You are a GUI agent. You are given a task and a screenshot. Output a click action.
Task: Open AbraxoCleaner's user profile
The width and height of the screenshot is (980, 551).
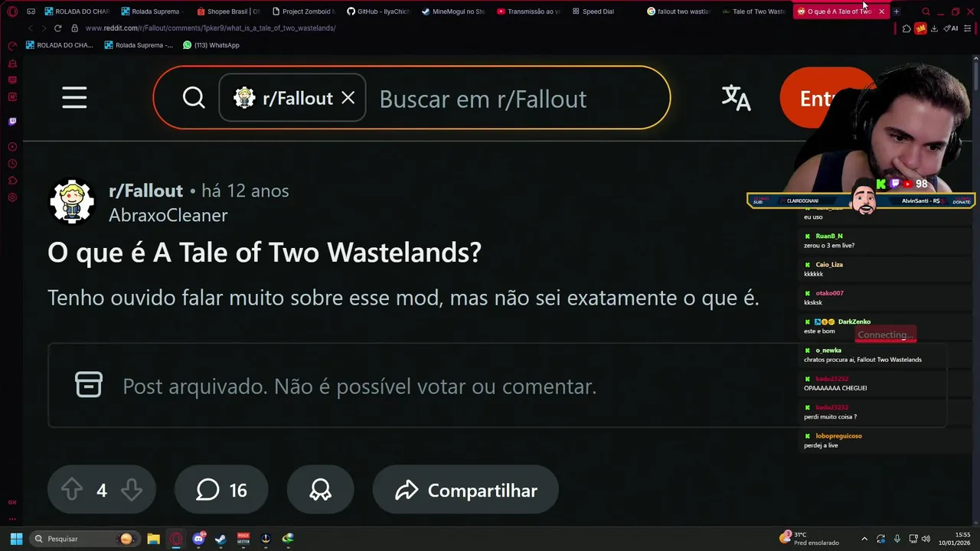click(x=168, y=216)
